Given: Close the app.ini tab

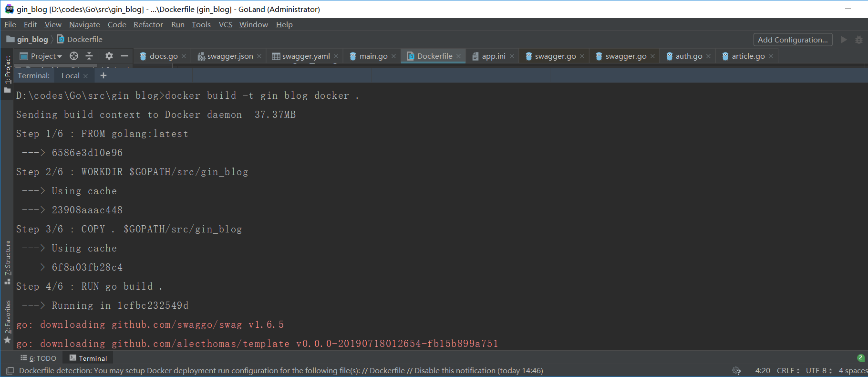Looking at the screenshot, I should point(512,56).
